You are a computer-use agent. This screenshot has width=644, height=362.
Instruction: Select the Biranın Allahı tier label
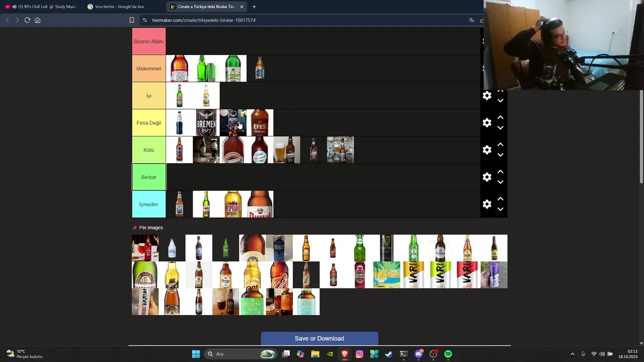tap(149, 41)
